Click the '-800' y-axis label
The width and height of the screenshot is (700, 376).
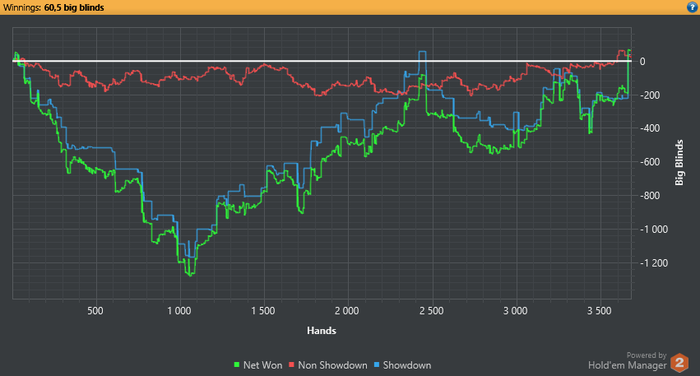(x=650, y=196)
